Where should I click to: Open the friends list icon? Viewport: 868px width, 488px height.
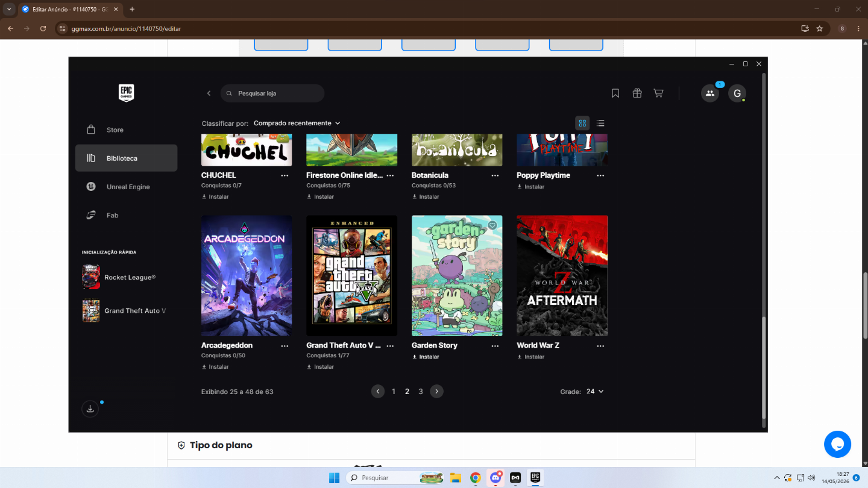pyautogui.click(x=710, y=93)
